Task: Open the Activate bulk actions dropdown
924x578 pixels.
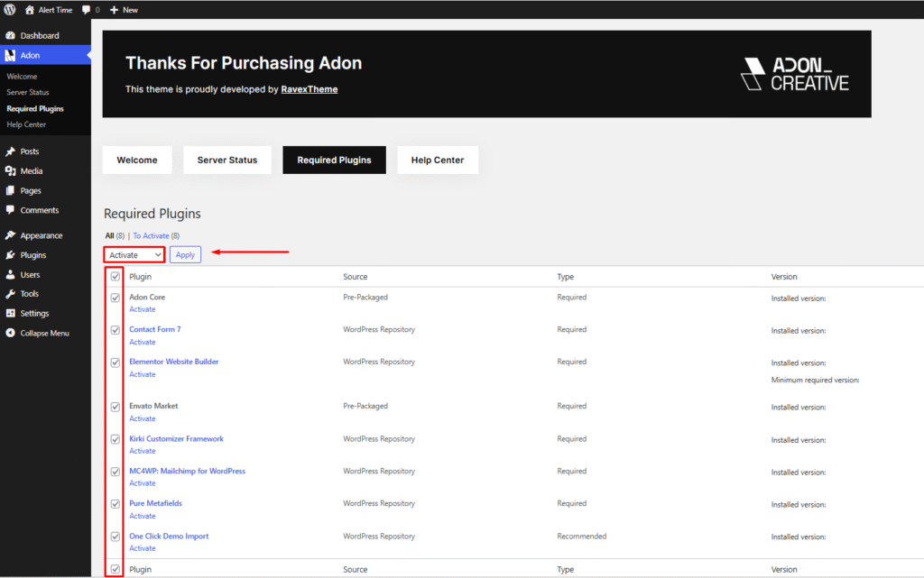Action: point(134,255)
